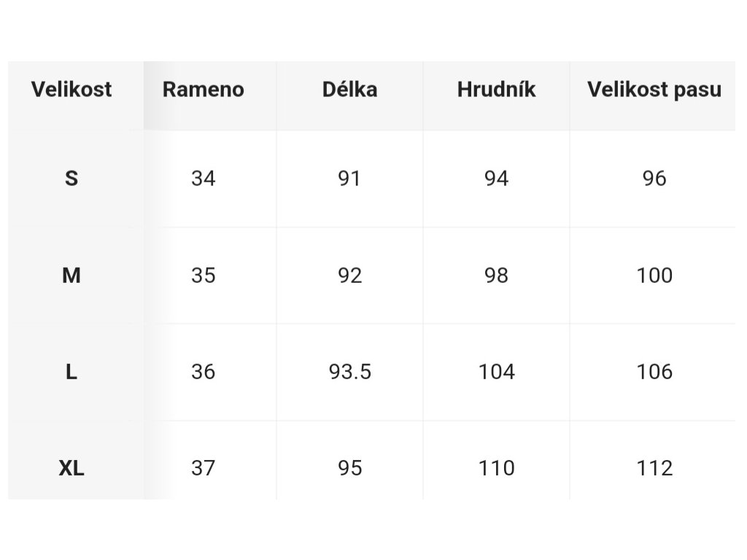The image size is (747, 560).
Task: Click the Rameno value 34 for size S
Action: (204, 179)
